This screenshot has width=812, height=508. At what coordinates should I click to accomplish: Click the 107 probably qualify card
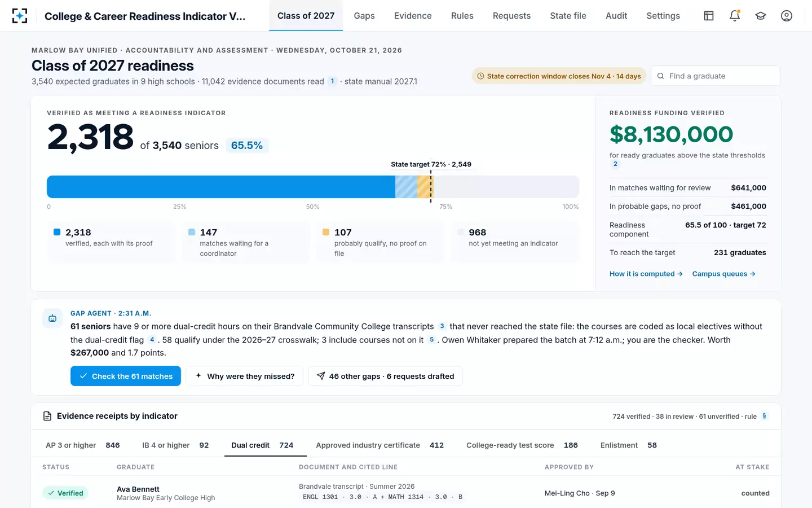click(380, 242)
